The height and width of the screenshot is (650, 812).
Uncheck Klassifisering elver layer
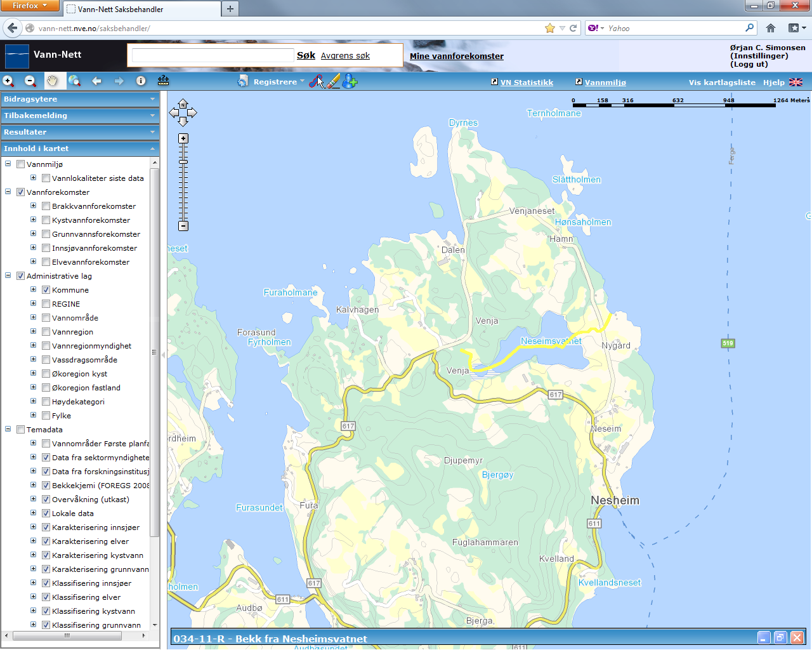(x=46, y=597)
